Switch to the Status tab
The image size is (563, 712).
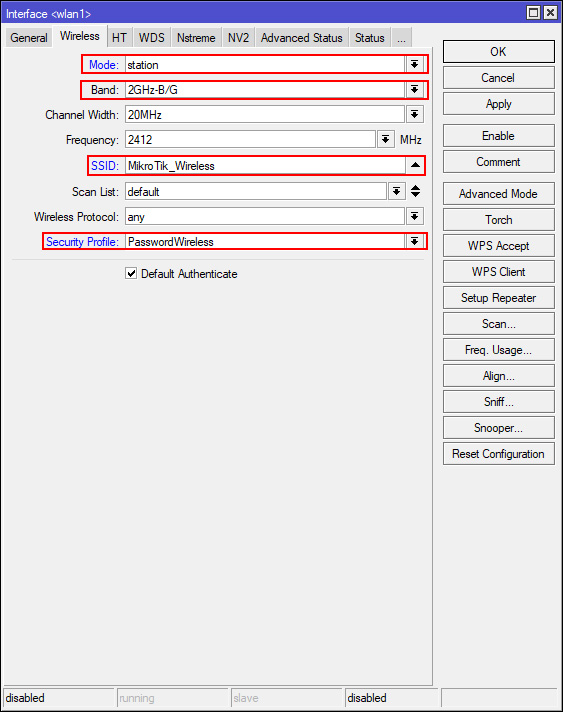tap(370, 38)
